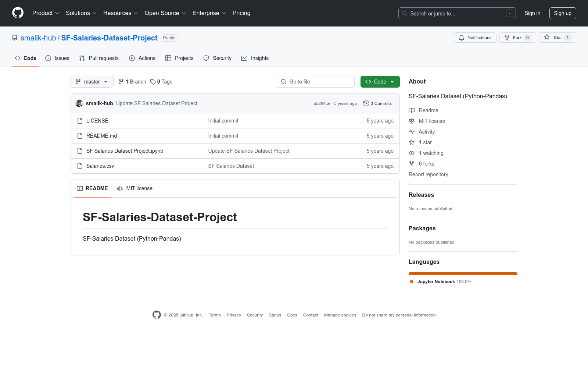Click the eye icon beside 1 watching
Viewport: 588px width, 368px height.
click(412, 153)
